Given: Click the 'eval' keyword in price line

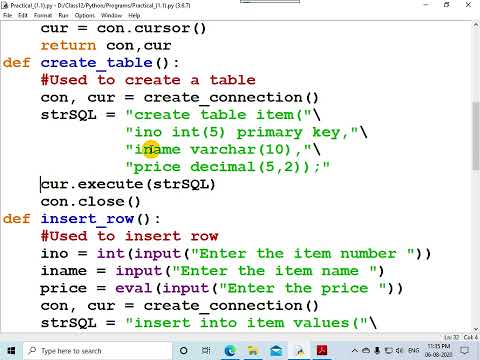Looking at the screenshot, I should [x=133, y=288].
